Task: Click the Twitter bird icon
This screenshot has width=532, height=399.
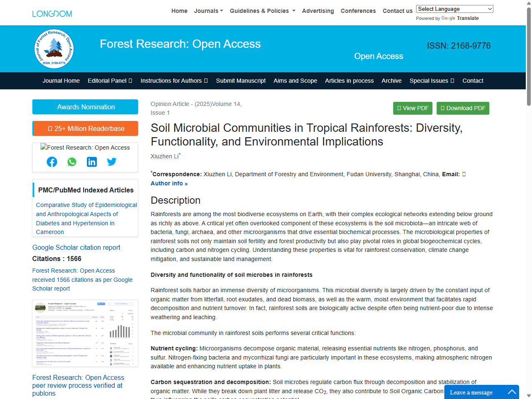Action: pos(111,162)
